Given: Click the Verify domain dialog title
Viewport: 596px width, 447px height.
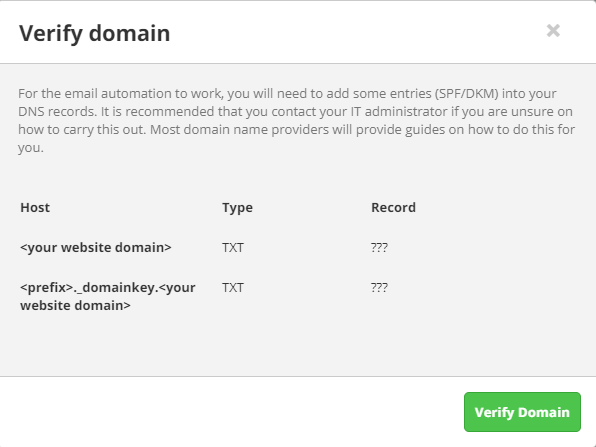Looking at the screenshot, I should pos(95,33).
